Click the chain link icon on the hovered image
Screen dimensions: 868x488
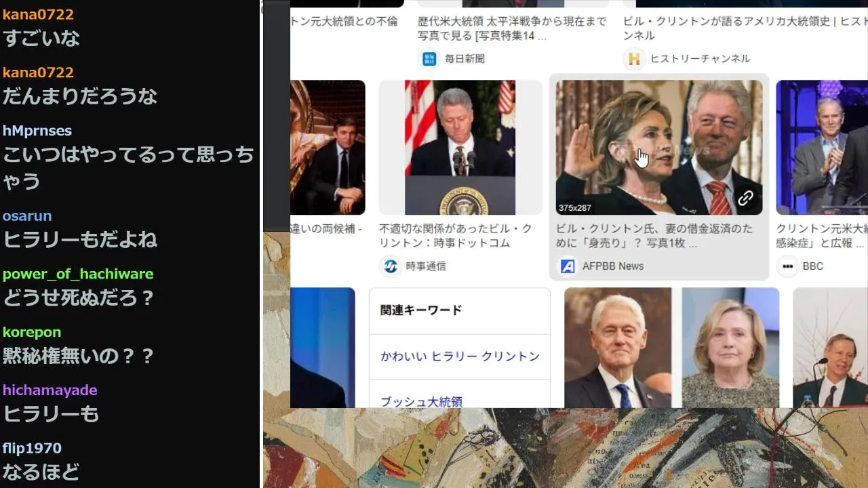pyautogui.click(x=745, y=198)
